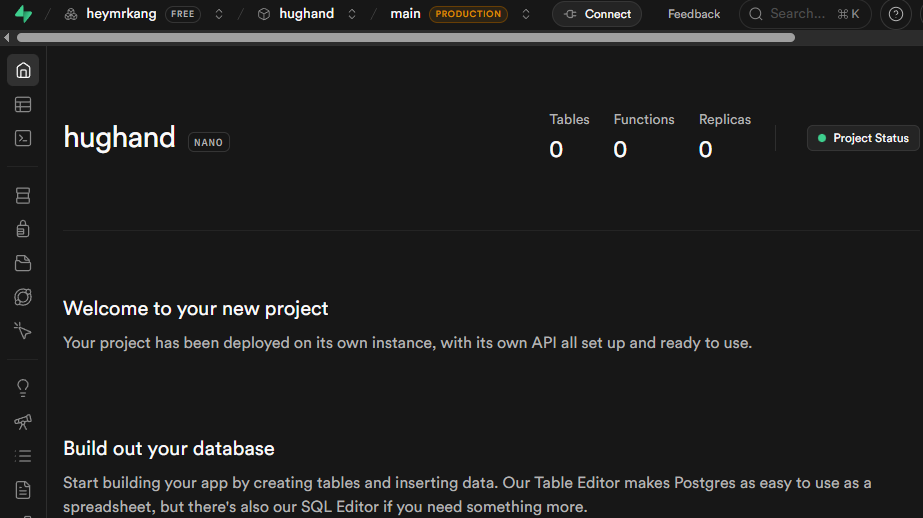Image resolution: width=923 pixels, height=518 pixels.
Task: Open Logs via the list icon
Action: 23,456
